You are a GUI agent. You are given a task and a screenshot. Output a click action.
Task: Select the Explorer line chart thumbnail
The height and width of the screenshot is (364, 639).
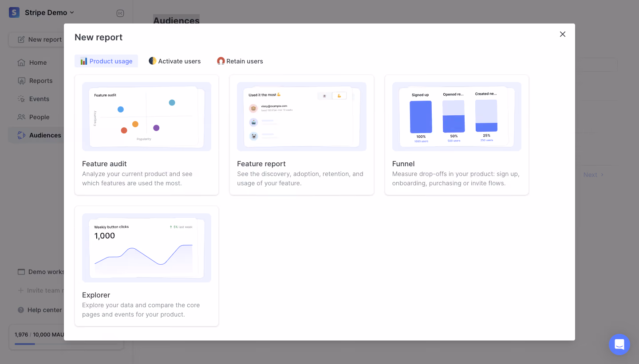(x=146, y=248)
